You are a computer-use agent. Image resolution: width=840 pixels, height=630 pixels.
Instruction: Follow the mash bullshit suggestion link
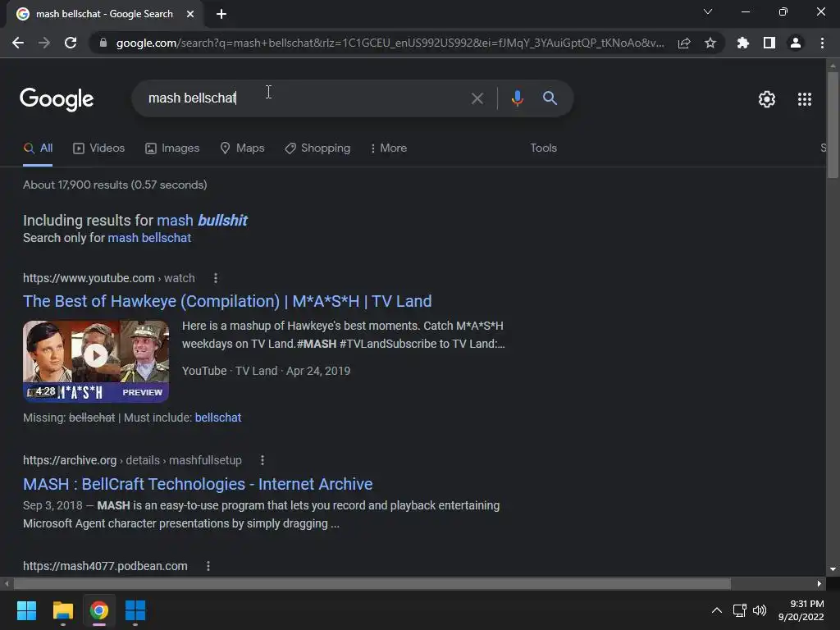[x=202, y=220]
